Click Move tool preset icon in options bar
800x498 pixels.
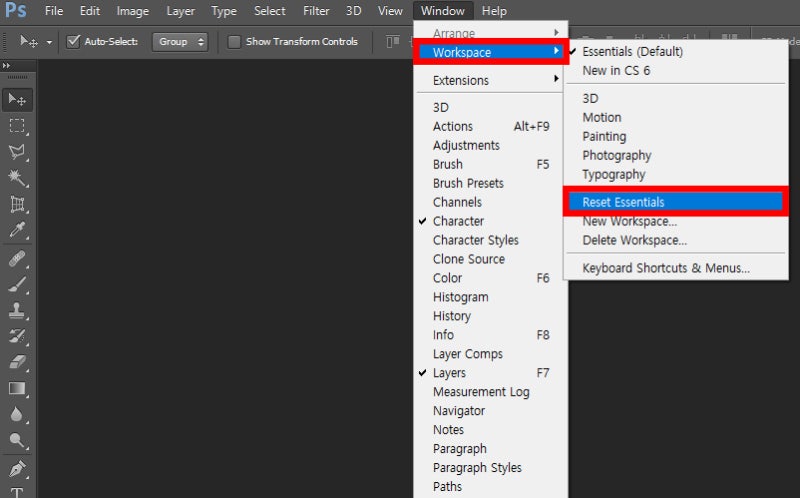click(29, 41)
